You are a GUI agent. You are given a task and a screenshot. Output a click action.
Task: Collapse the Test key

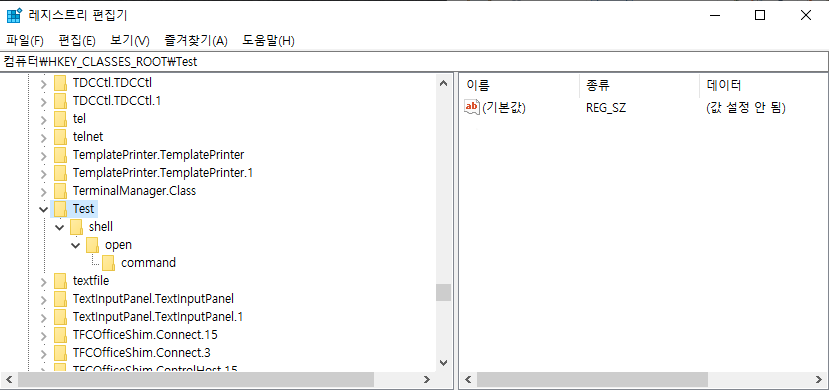(x=43, y=209)
